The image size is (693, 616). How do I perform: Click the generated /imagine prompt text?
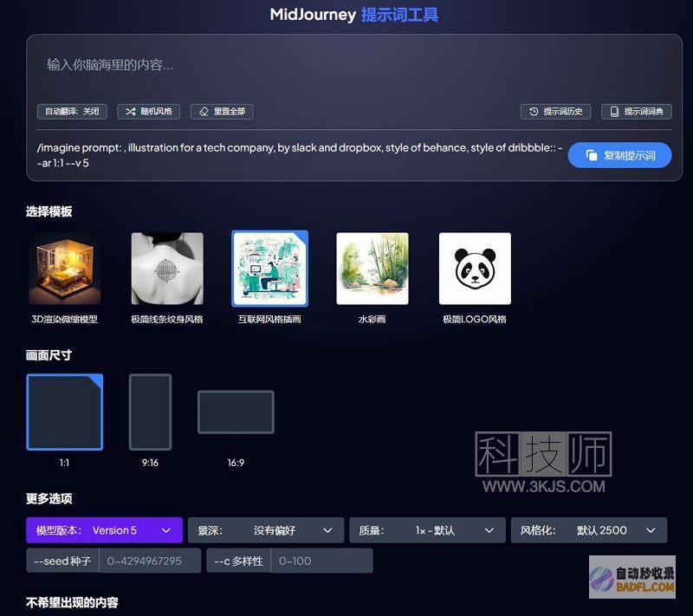300,155
